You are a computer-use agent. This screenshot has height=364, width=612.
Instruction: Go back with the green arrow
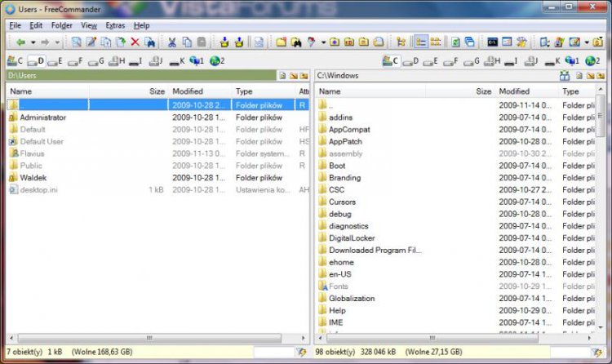(x=20, y=42)
